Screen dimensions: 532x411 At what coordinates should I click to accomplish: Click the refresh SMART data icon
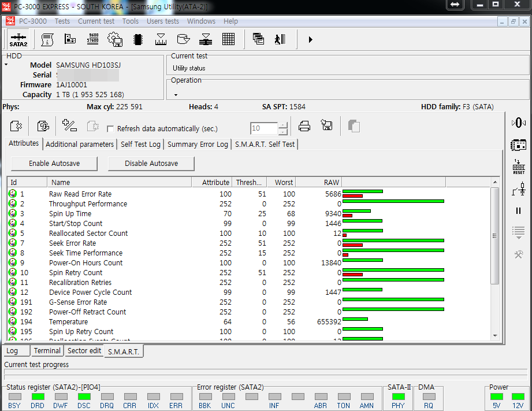pos(43,126)
